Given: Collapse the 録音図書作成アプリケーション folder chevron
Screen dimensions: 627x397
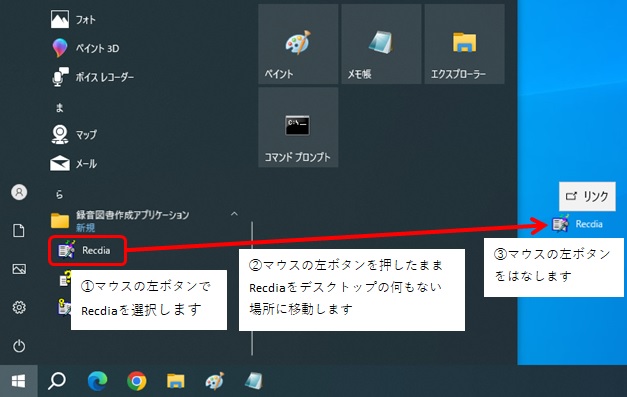Looking at the screenshot, I should [x=234, y=214].
